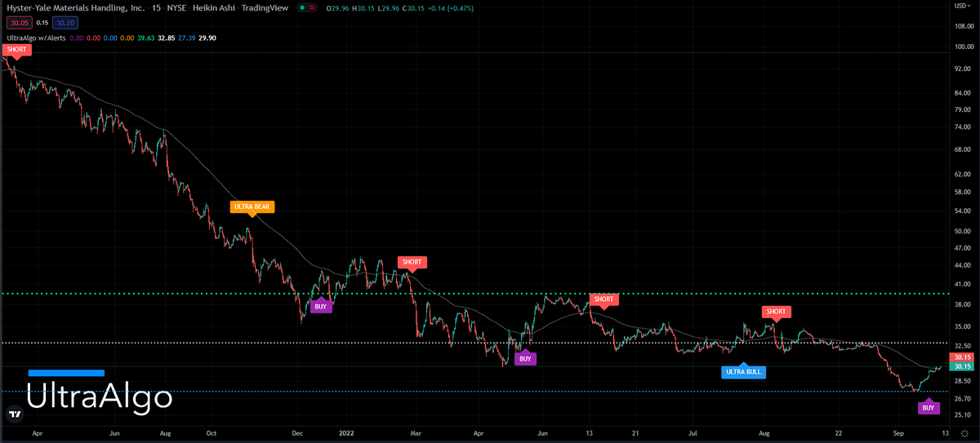Click the legend value 29.90
The image size is (980, 443).
click(206, 37)
